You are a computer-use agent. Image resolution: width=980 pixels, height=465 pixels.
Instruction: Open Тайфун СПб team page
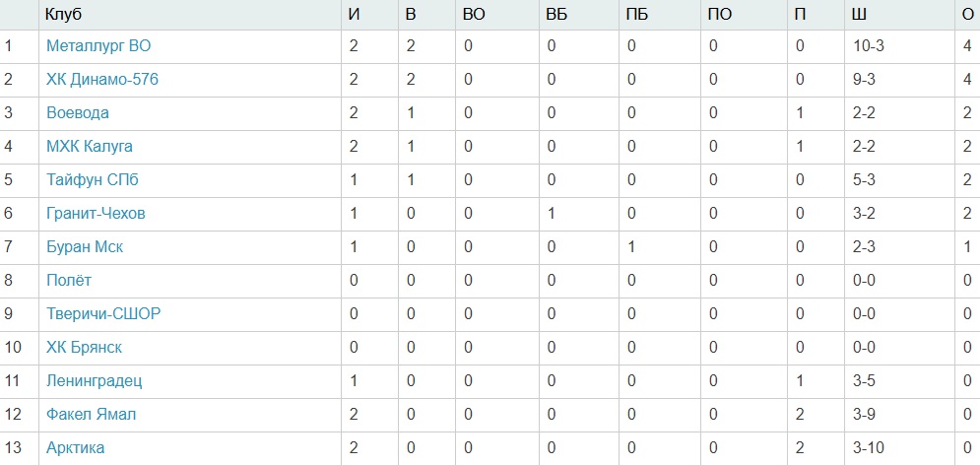point(92,179)
